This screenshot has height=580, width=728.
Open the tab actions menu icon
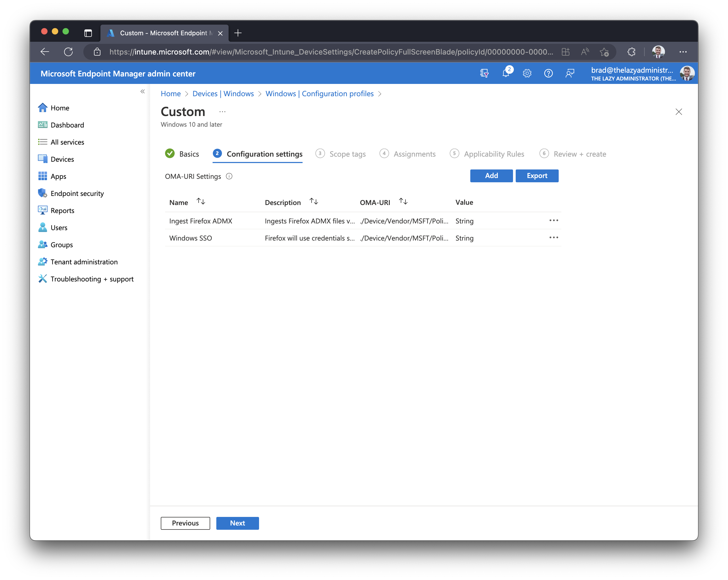click(88, 33)
